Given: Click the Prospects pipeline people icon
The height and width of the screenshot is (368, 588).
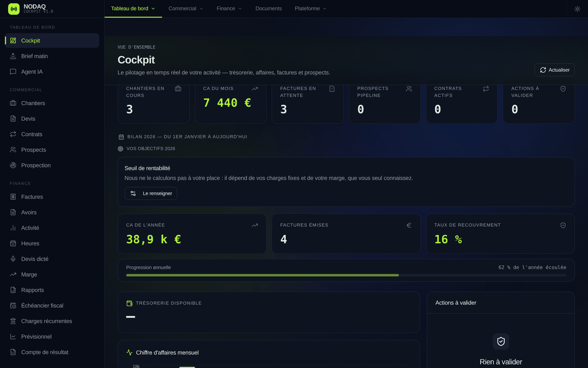Looking at the screenshot, I should [x=409, y=89].
